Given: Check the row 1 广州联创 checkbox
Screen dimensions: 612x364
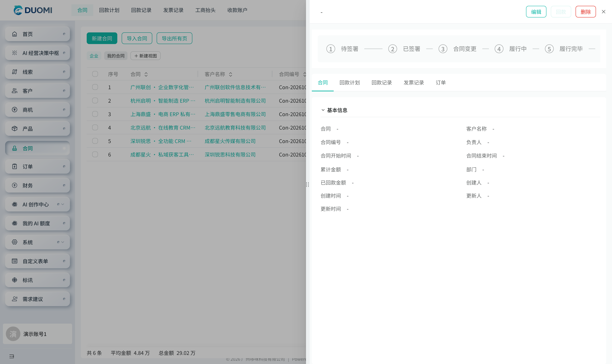Looking at the screenshot, I should tap(95, 87).
